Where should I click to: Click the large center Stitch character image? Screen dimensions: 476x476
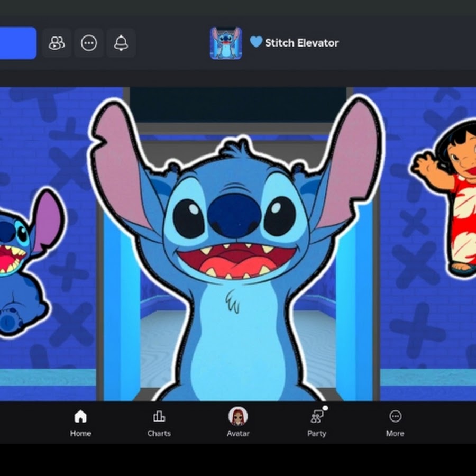[235, 254]
